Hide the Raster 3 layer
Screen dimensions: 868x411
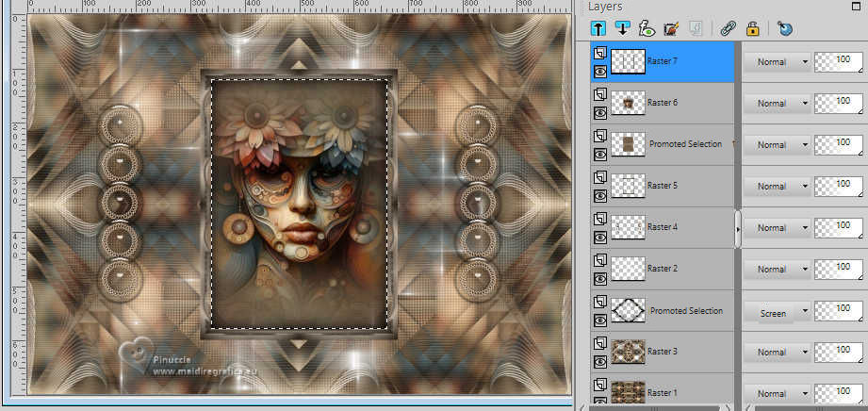pyautogui.click(x=599, y=361)
